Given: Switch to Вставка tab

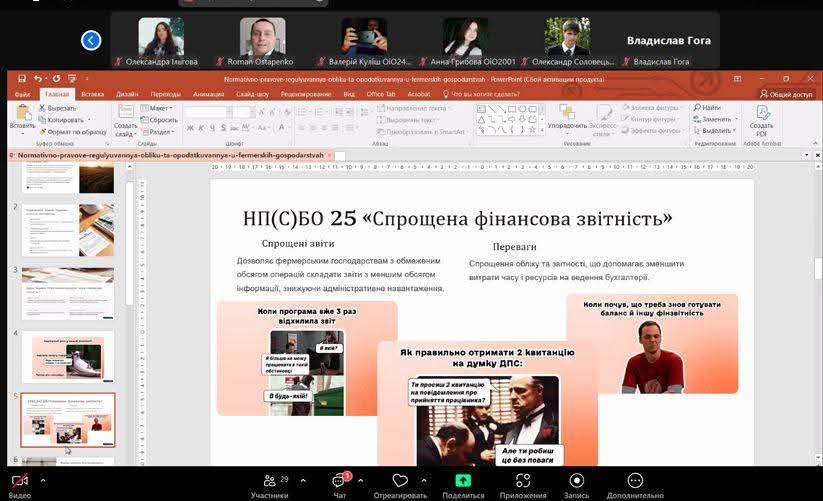Looking at the screenshot, I should (92, 94).
